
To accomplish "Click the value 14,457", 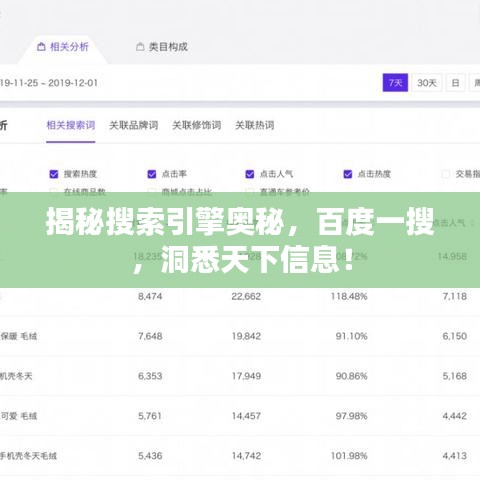I will [x=246, y=416].
